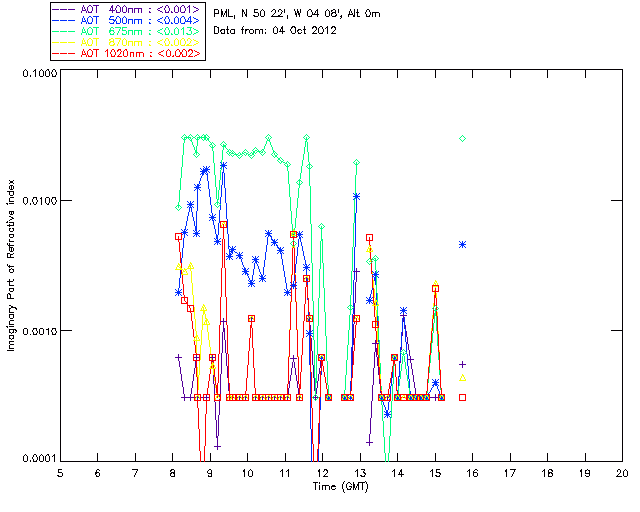Click the x-axis tick label 8
The width and height of the screenshot is (640, 512).
[x=173, y=473]
